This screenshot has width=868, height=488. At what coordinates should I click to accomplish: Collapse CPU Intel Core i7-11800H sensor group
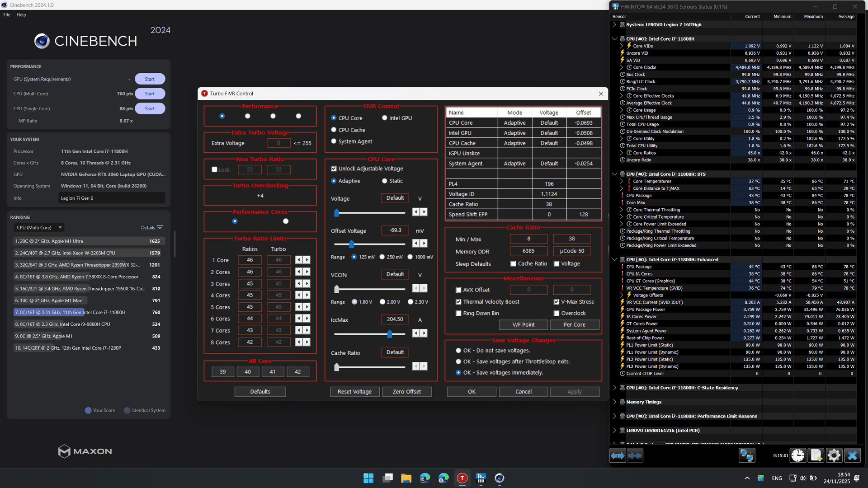tap(614, 39)
